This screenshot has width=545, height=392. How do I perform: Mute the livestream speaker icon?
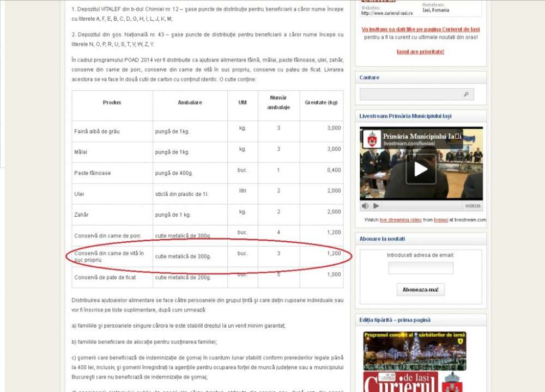(x=365, y=206)
